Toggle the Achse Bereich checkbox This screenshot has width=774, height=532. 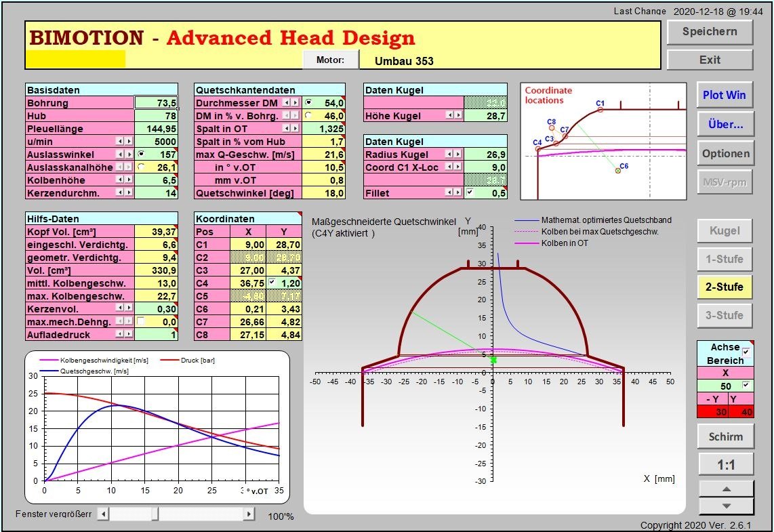pyautogui.click(x=746, y=352)
